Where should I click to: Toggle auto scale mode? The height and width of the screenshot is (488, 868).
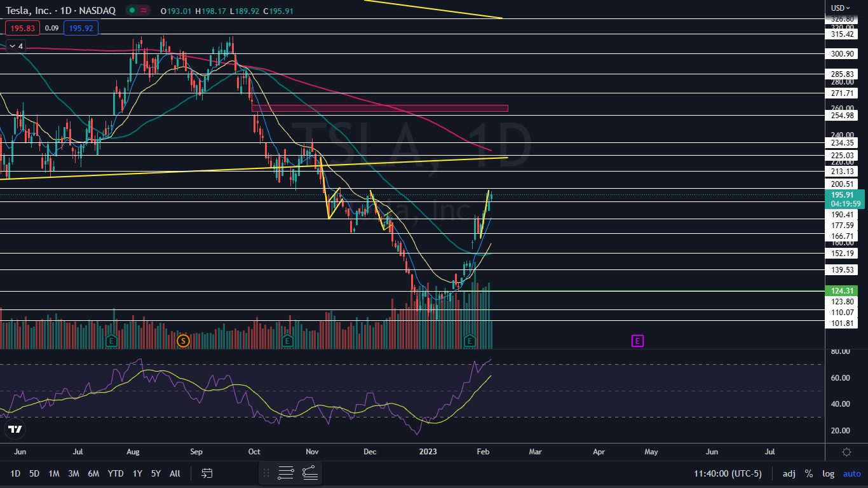tap(851, 473)
